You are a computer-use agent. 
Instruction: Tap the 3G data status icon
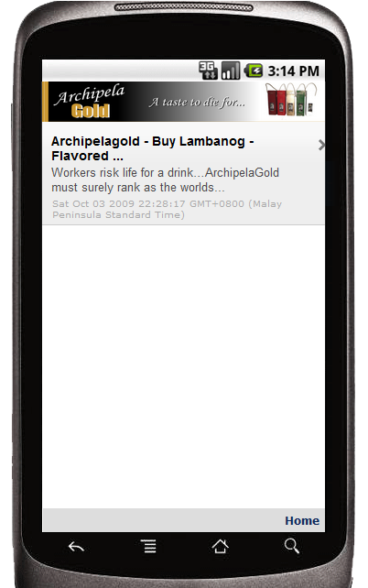pos(208,71)
